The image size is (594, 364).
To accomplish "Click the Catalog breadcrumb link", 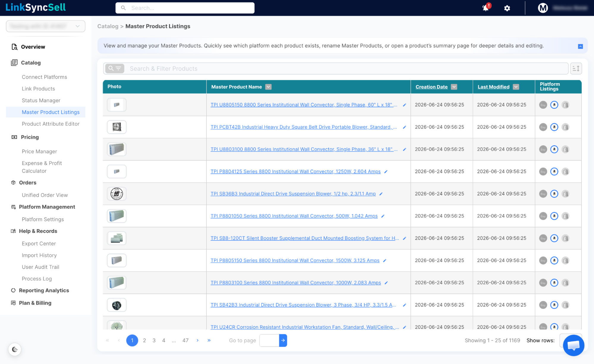I will click(108, 26).
